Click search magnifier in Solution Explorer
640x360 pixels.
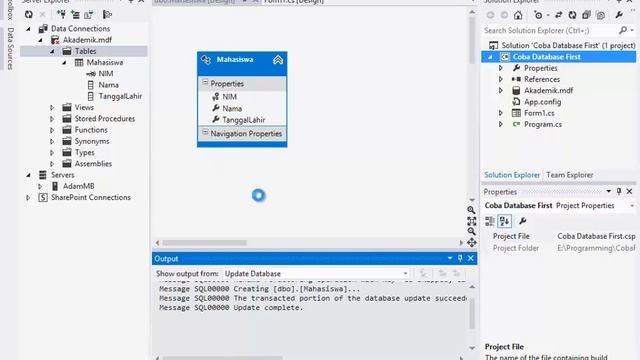(x=623, y=30)
